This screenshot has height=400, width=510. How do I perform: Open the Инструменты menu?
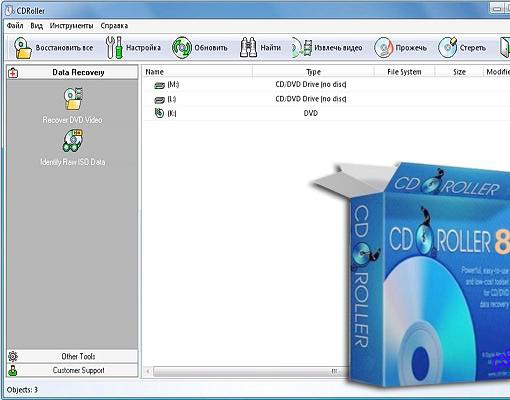click(71, 26)
